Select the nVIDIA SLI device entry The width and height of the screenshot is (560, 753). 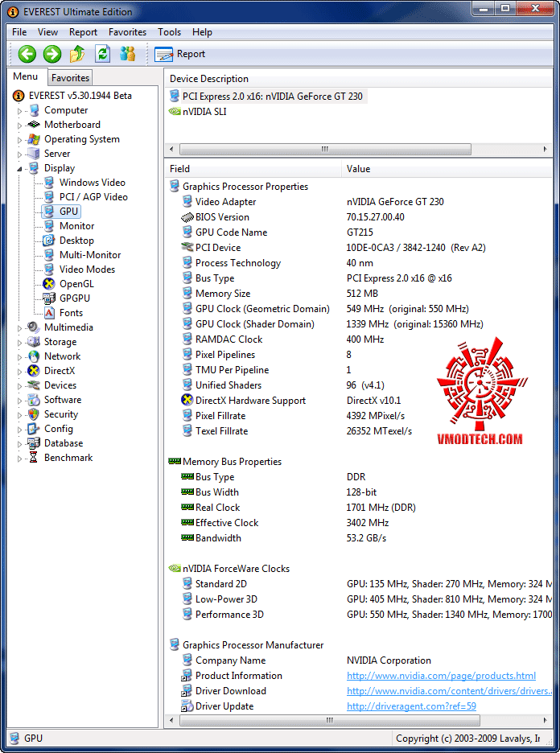204,111
